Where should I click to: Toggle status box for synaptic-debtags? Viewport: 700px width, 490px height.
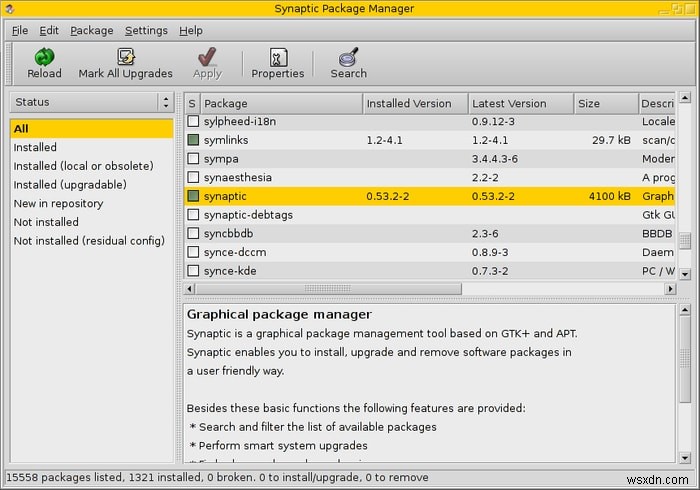coord(193,215)
